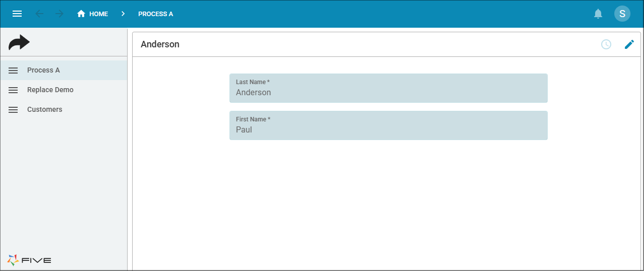
Task: Click the Last Name field
Action: pyautogui.click(x=388, y=88)
